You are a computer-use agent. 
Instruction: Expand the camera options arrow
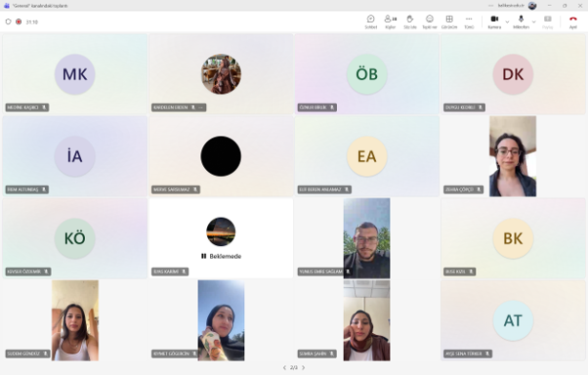tap(507, 22)
